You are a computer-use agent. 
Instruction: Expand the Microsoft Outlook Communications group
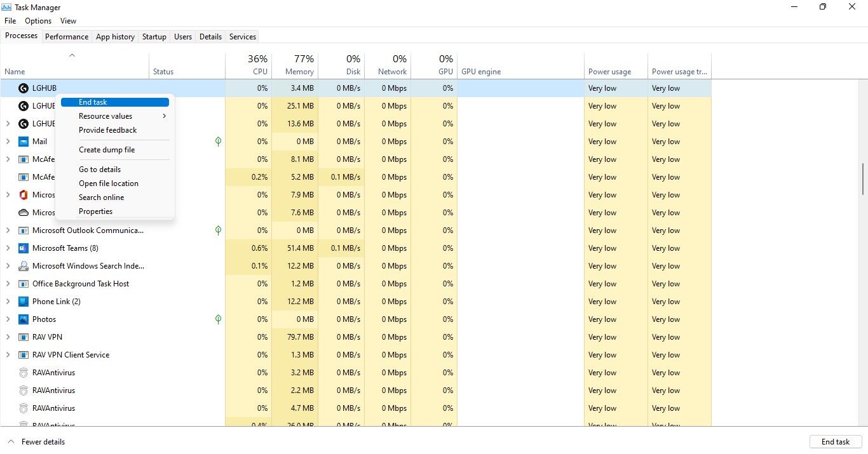pos(8,230)
